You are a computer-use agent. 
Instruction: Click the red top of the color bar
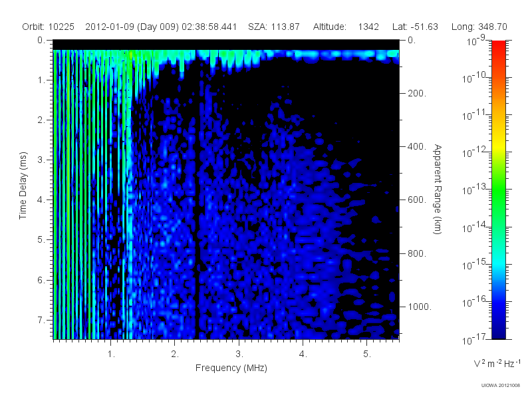point(498,51)
